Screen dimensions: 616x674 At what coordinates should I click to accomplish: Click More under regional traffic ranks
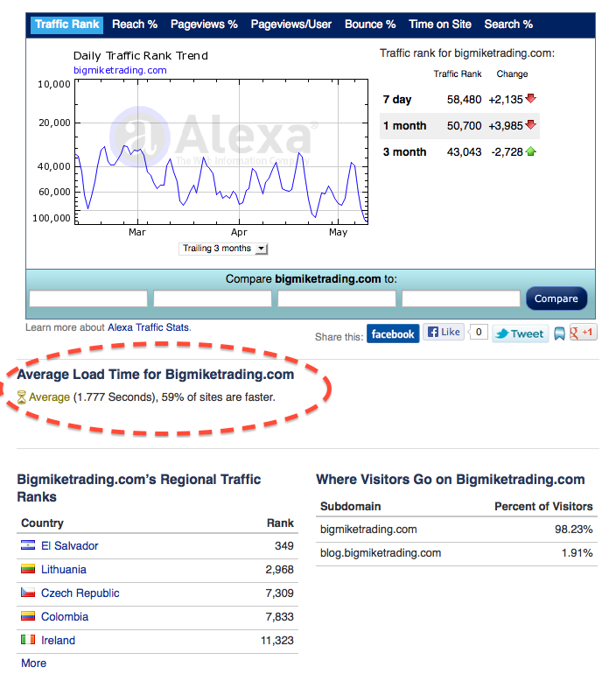point(33,663)
